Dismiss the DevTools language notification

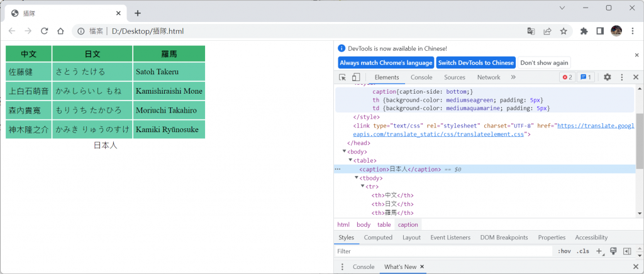point(636,55)
